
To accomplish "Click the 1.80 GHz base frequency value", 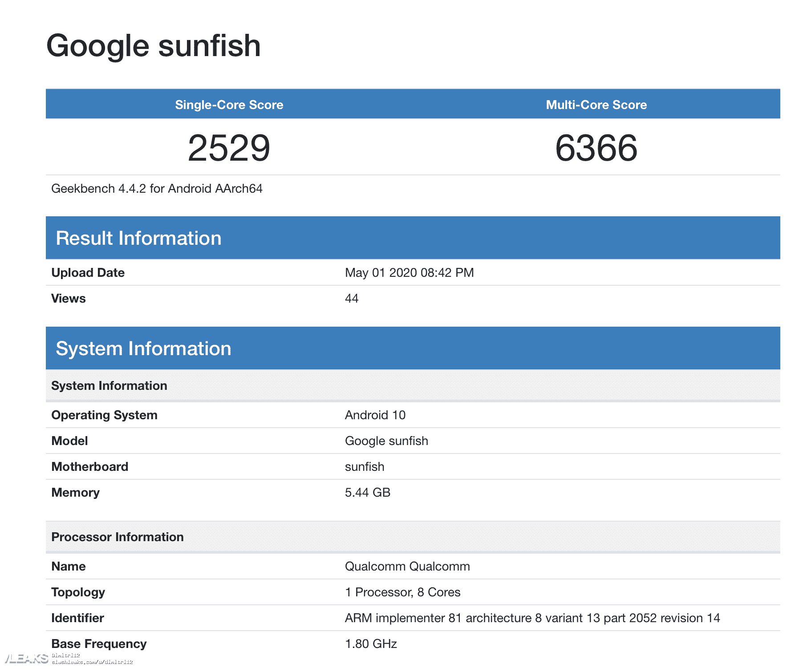I will click(371, 644).
